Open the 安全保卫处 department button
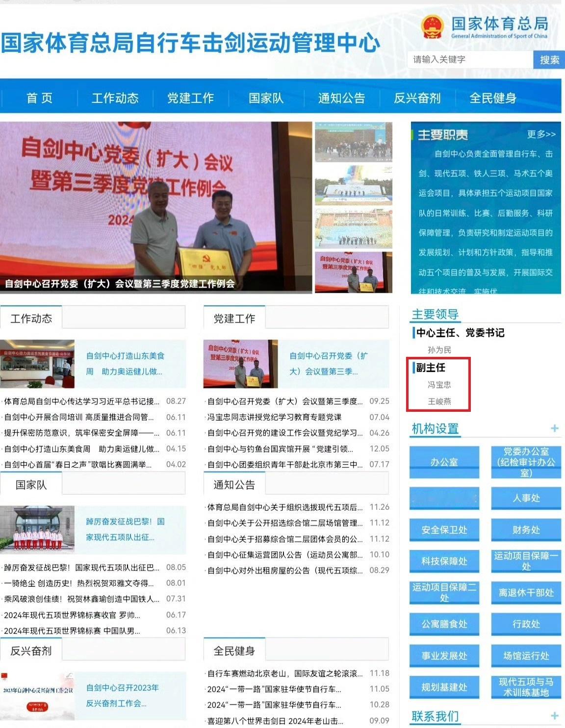This screenshot has height=728, width=565. click(x=444, y=530)
